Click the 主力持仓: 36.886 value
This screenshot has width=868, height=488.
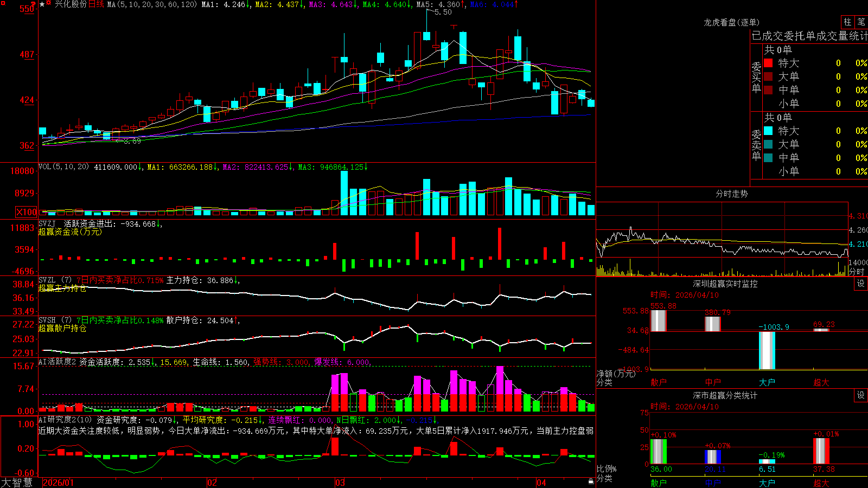203,280
